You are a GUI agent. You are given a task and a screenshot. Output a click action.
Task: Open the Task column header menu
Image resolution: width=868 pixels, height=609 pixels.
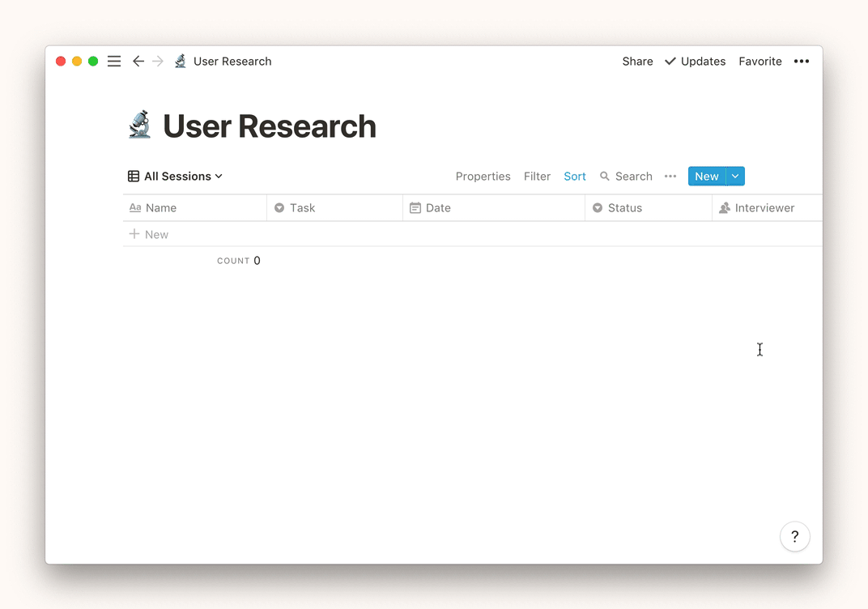(x=302, y=208)
